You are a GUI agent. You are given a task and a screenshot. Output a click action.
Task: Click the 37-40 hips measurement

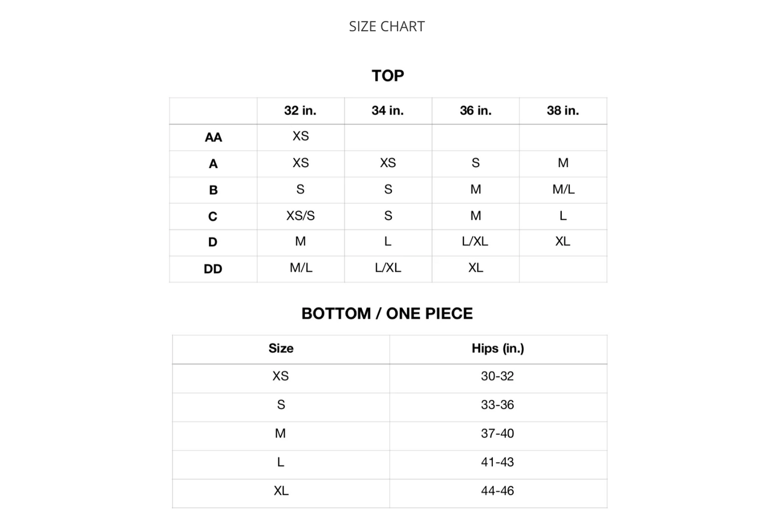pos(498,434)
